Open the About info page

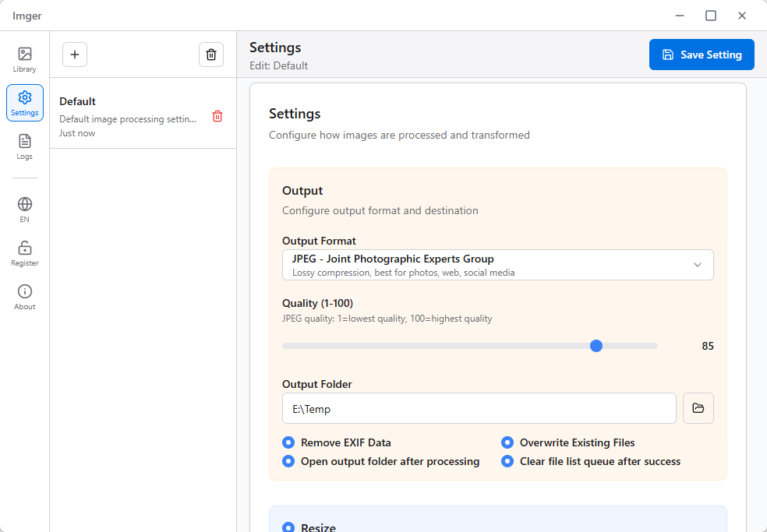[x=24, y=297]
